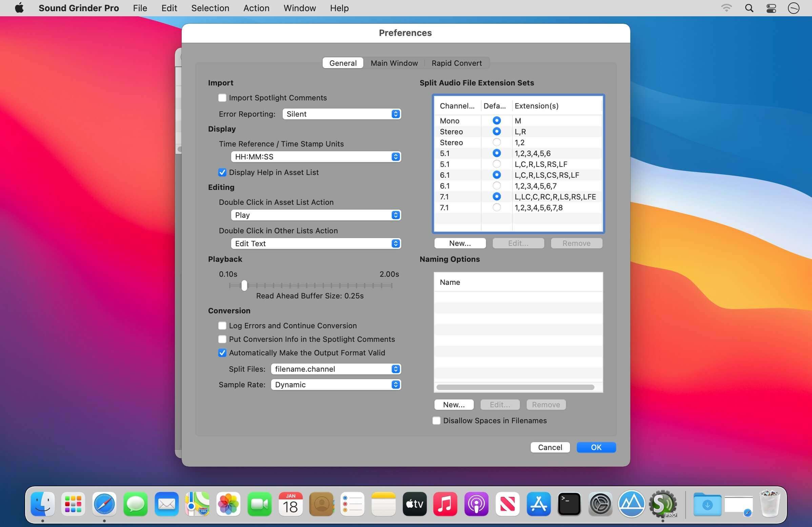This screenshot has height=527, width=812.
Task: Open the Sample Rate dropdown
Action: tap(336, 385)
